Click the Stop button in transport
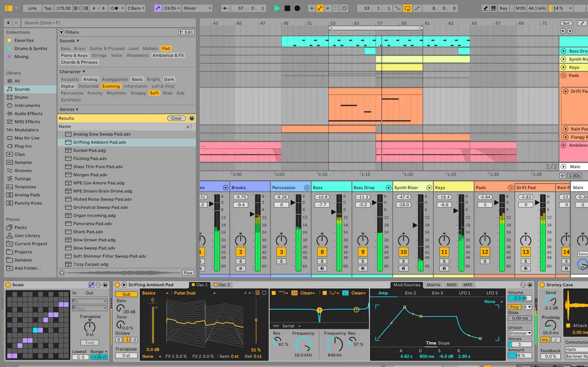588x367 pixels. [x=287, y=8]
